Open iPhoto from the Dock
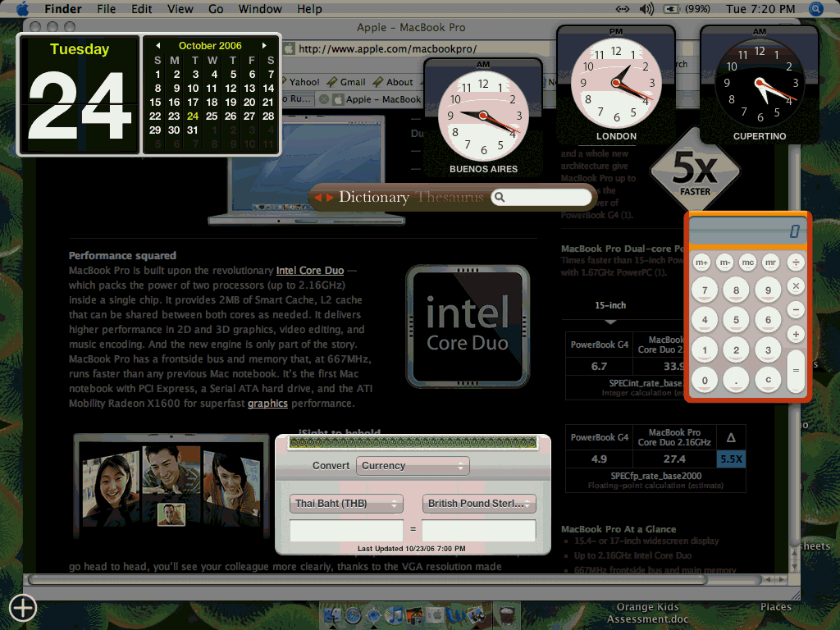This screenshot has height=630, width=840. 415,616
